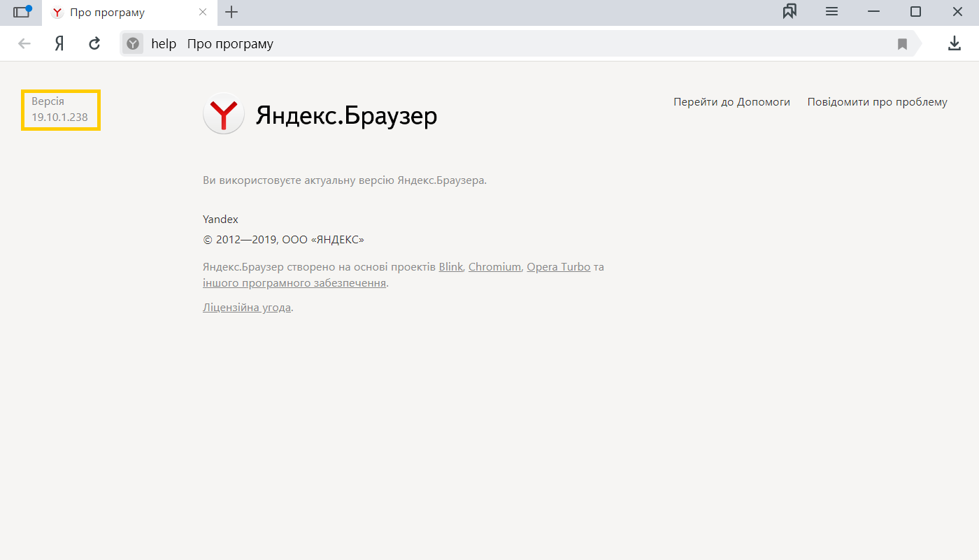This screenshot has height=560, width=979.
Task: Click the version number 19.10.1.238
Action: click(x=59, y=117)
